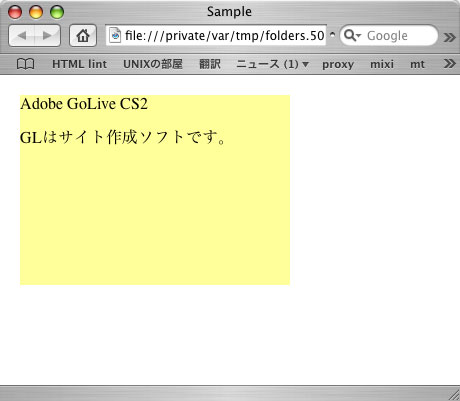This screenshot has height=401, width=460.
Task: Expand hidden toolbar items double chevron
Action: click(450, 36)
